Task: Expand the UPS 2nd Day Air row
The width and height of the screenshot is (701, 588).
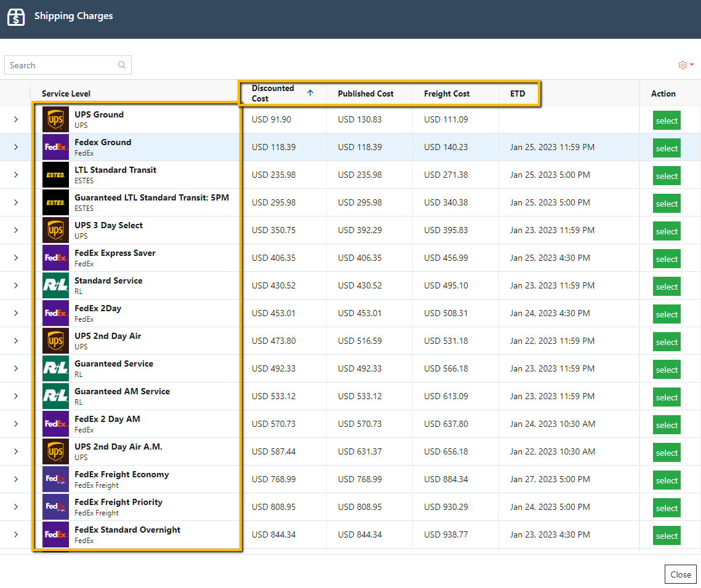Action: coord(15,341)
